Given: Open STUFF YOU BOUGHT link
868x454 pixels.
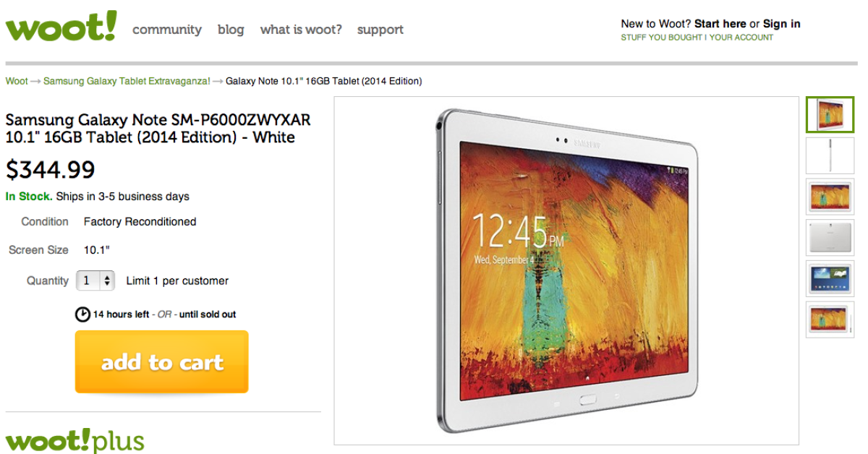Looking at the screenshot, I should 661,38.
